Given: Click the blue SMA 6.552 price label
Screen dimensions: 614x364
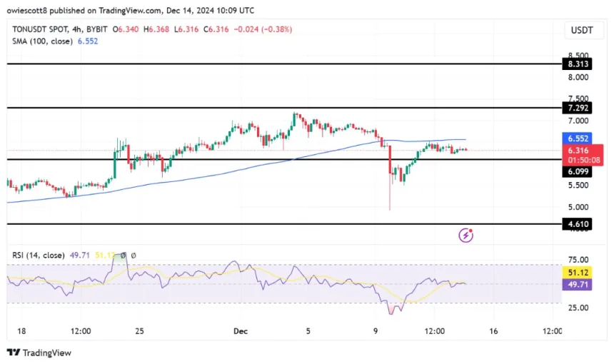Looking at the screenshot, I should pyautogui.click(x=577, y=140).
